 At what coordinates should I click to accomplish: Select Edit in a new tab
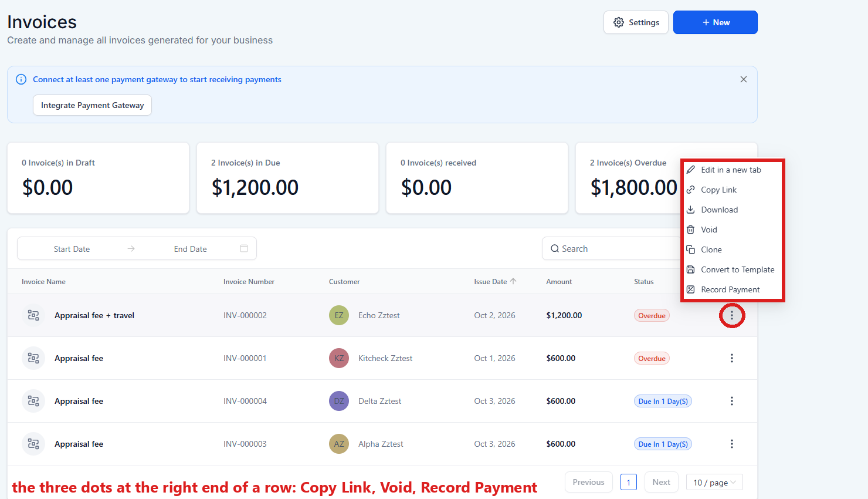[x=733, y=170]
